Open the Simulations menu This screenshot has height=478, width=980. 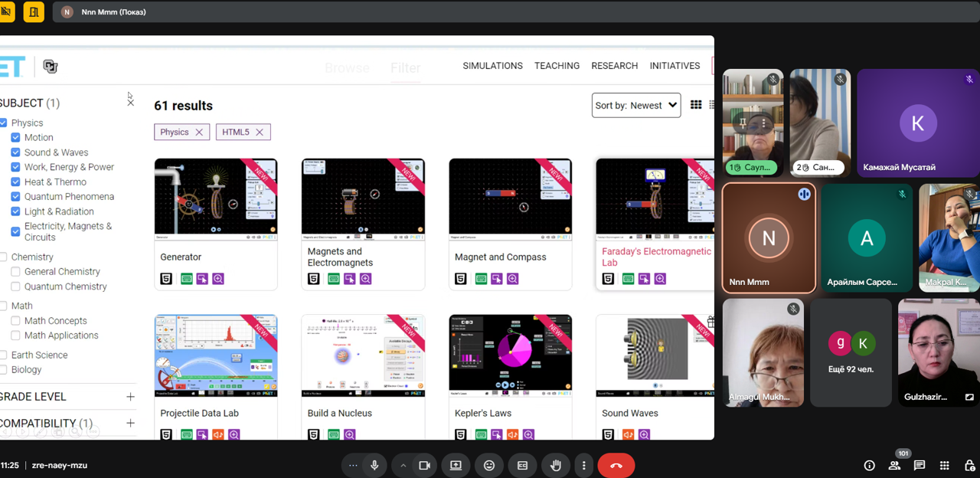492,66
